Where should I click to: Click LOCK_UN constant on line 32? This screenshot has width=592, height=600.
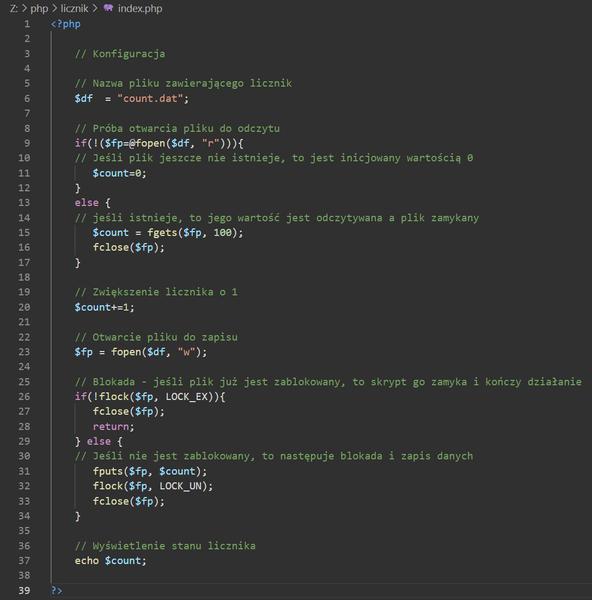[x=181, y=486]
